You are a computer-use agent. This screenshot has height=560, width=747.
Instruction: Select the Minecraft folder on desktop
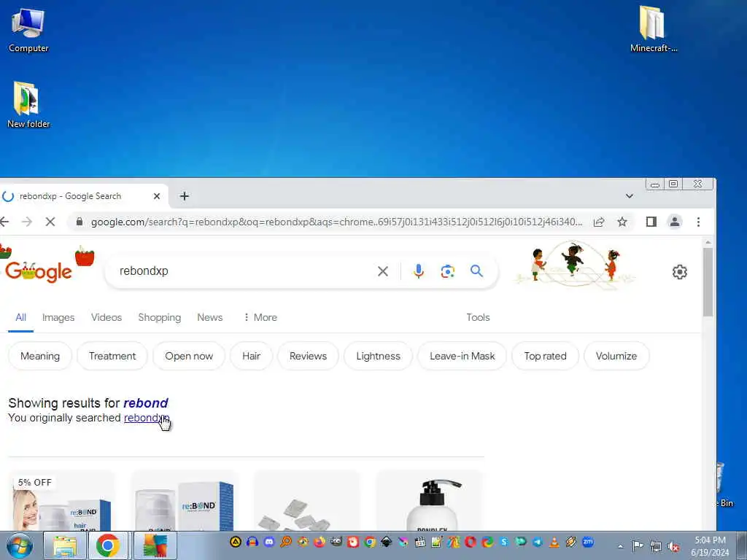point(653,28)
